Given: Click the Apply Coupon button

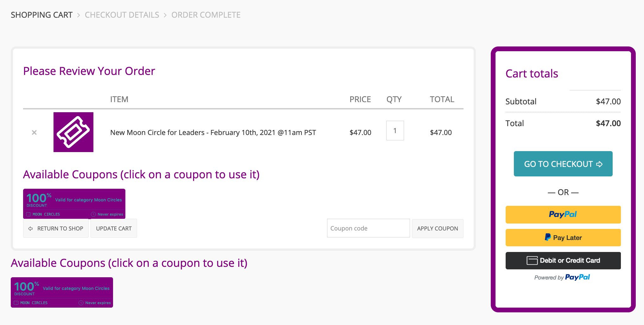Looking at the screenshot, I should pos(437,228).
